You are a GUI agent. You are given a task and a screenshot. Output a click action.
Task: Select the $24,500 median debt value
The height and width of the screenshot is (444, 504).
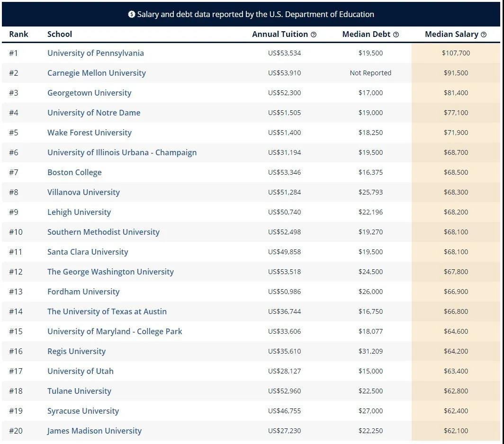(370, 272)
